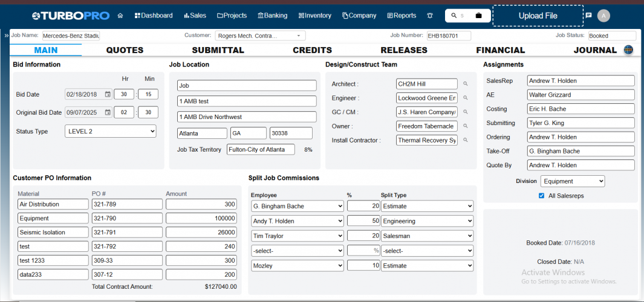Click the search magnifier icon in search box

(x=454, y=16)
